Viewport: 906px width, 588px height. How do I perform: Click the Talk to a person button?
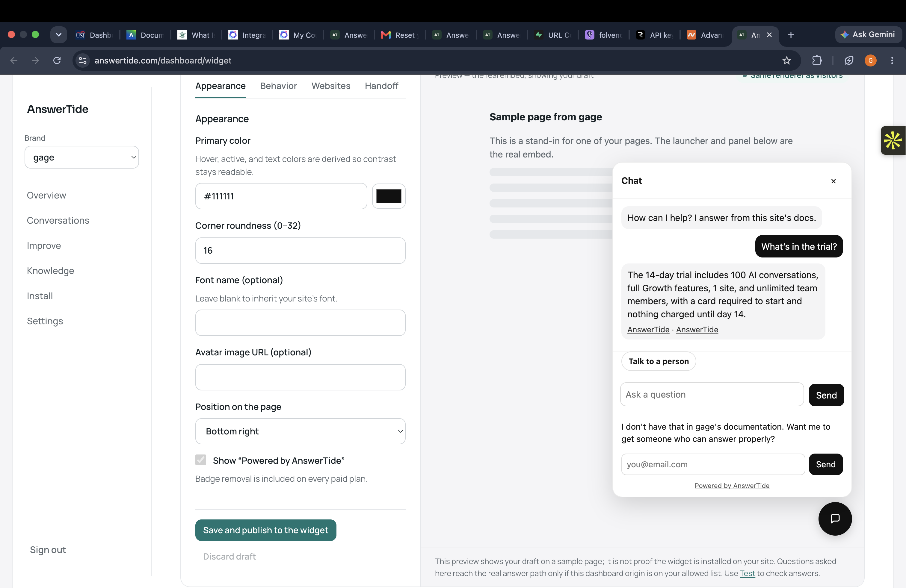pyautogui.click(x=659, y=361)
